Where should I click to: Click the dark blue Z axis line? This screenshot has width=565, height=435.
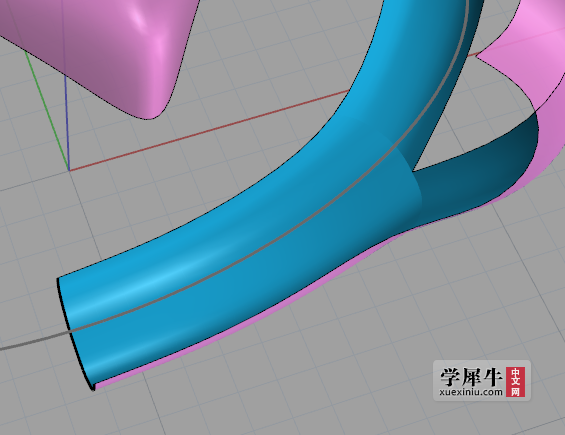(67, 123)
